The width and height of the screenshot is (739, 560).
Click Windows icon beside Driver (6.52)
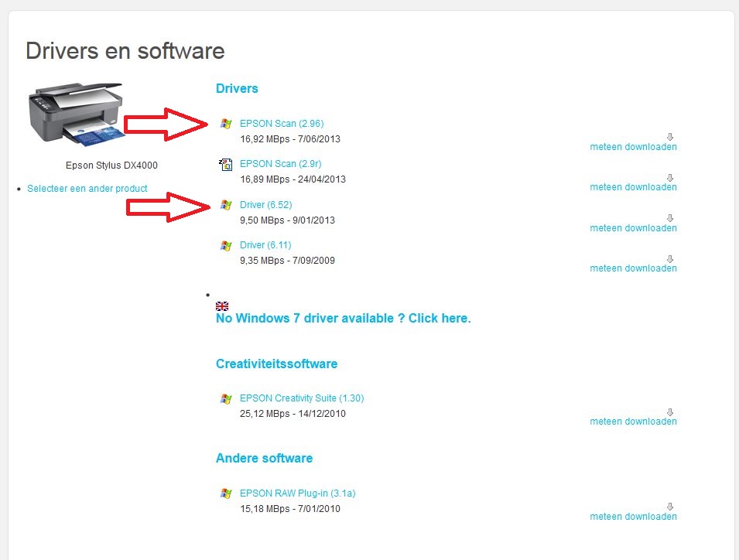(226, 205)
